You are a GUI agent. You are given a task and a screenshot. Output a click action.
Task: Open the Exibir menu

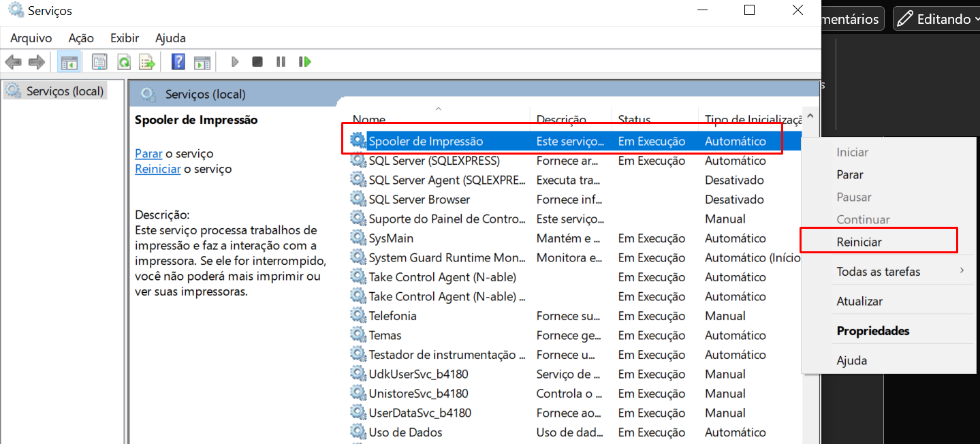124,38
